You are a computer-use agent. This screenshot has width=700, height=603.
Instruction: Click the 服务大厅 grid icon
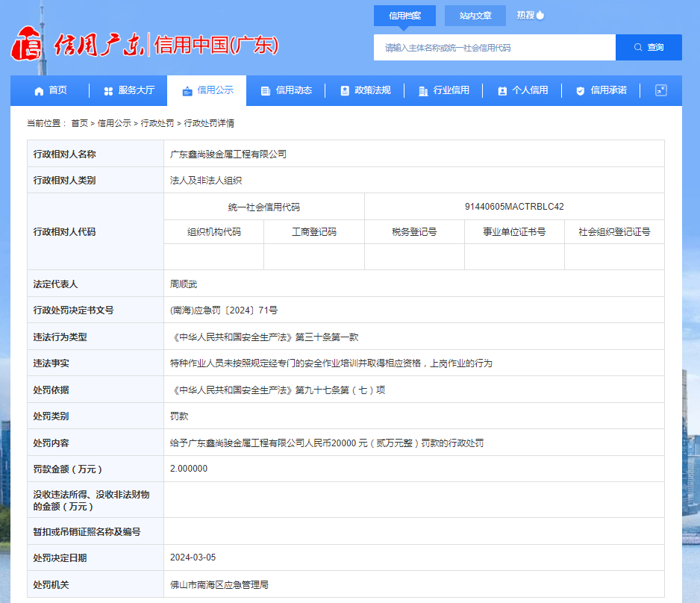point(108,91)
